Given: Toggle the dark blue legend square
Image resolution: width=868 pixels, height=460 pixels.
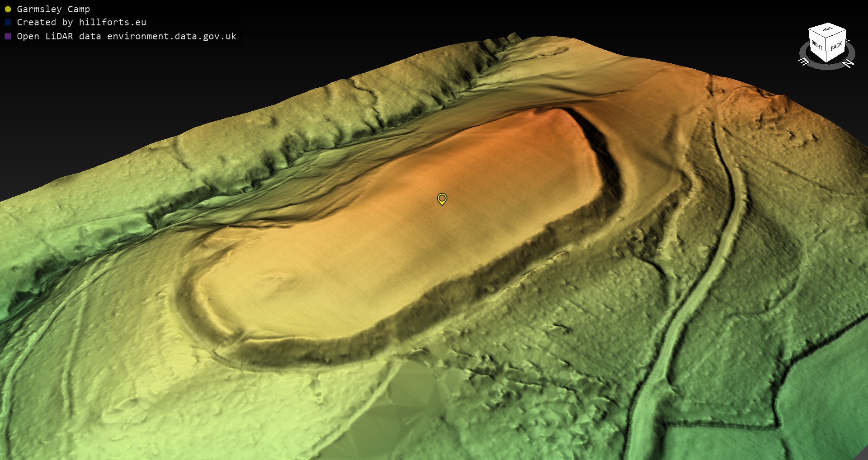Looking at the screenshot, I should coord(8,22).
